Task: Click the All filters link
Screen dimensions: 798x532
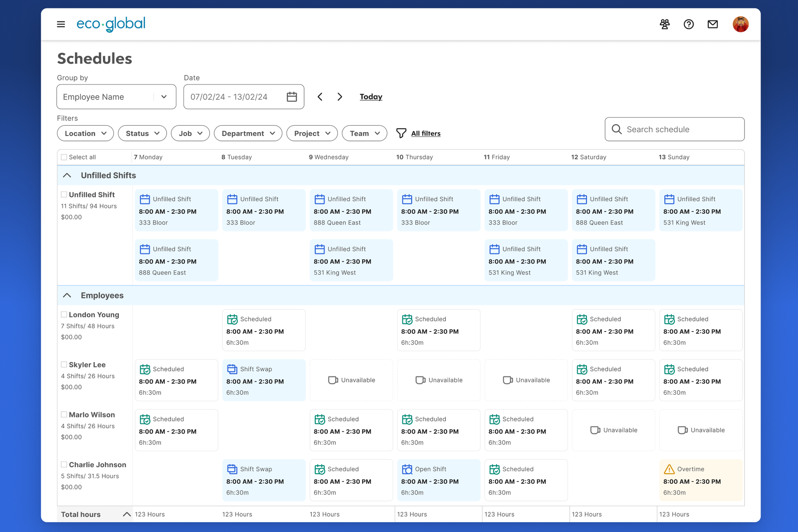Action: point(426,133)
